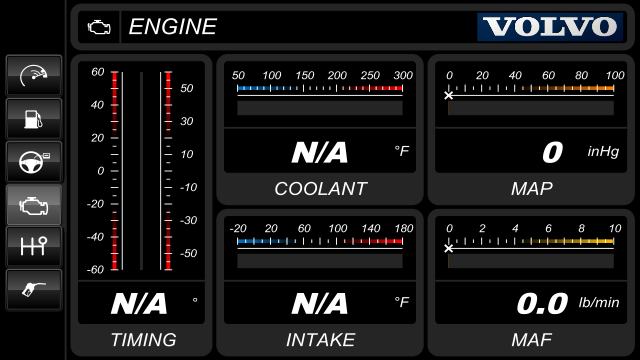640x360 pixels.
Task: Click the Volvo logo
Action: [x=550, y=27]
